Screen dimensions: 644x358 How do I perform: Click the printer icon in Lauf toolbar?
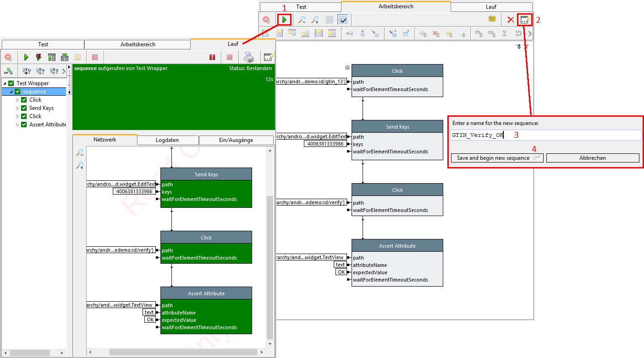coord(248,57)
